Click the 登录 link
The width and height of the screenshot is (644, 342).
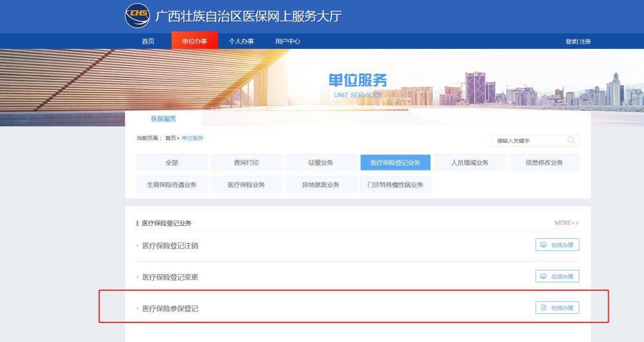coord(571,42)
